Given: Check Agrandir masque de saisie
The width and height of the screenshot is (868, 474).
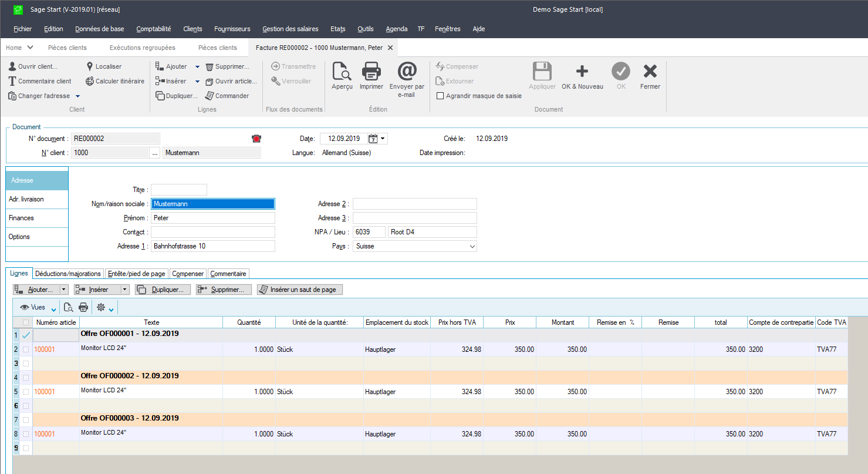Looking at the screenshot, I should pos(440,96).
